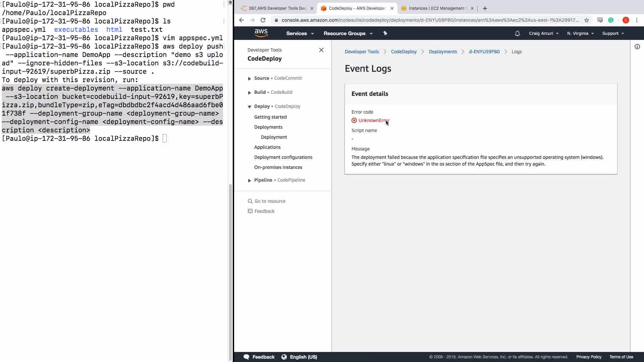Screen dimensions: 644x362
Task: Switch to the Instances EC2 Management tab
Action: pyautogui.click(x=436, y=8)
